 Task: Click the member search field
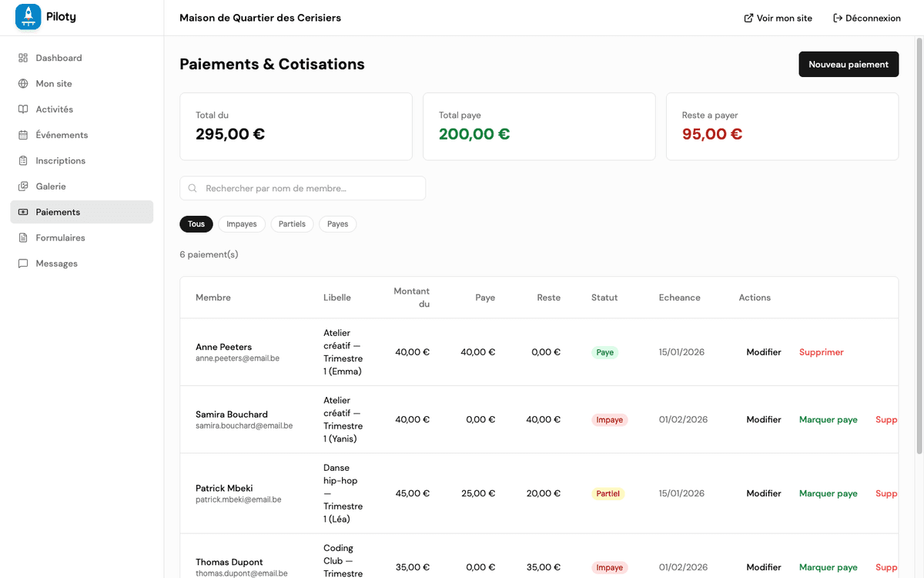point(302,188)
